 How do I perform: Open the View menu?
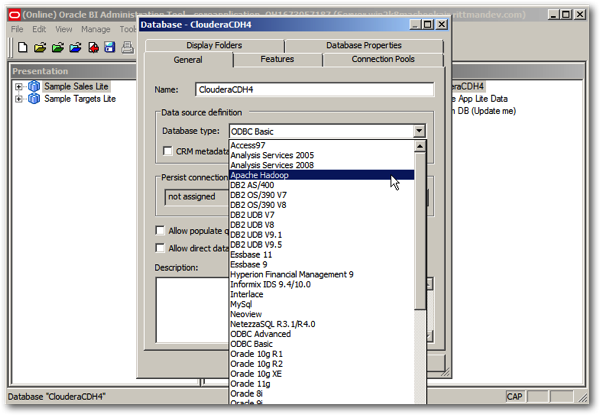coord(64,29)
